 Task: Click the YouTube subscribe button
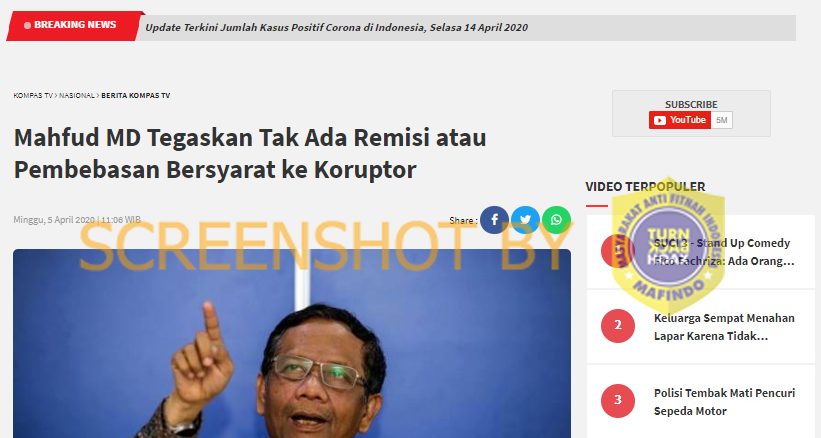pyautogui.click(x=680, y=120)
